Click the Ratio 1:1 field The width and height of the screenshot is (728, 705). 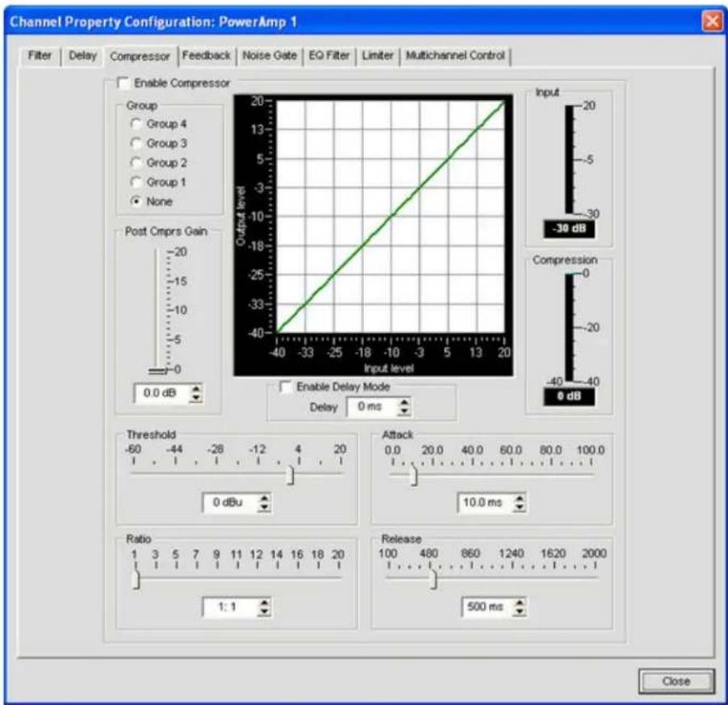(230, 607)
